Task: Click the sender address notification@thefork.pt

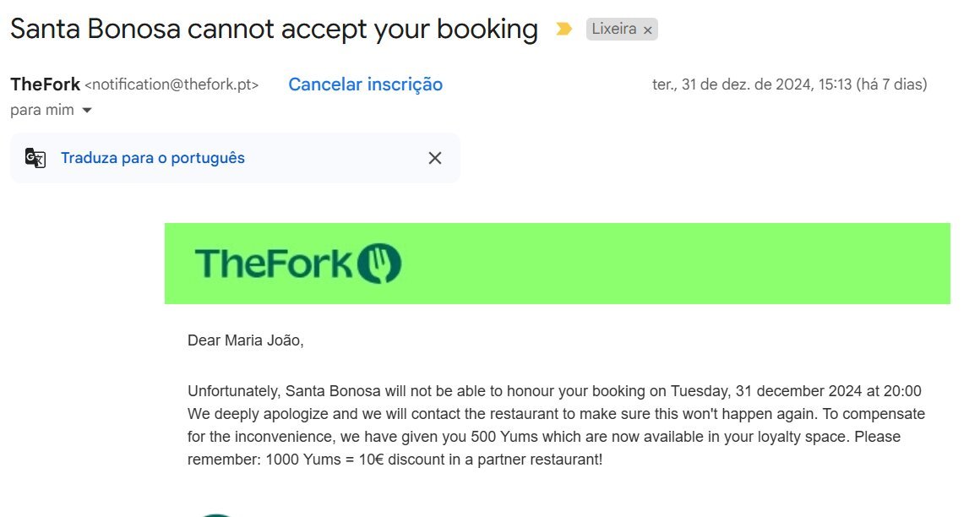Action: 171,84
